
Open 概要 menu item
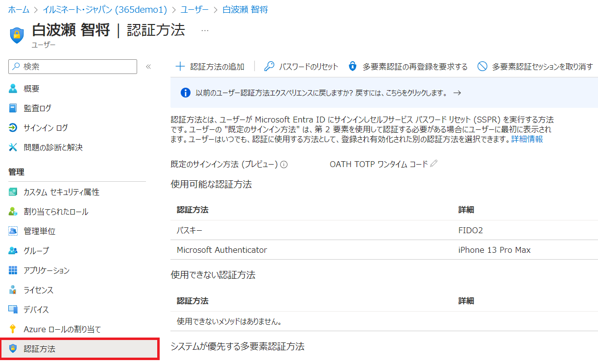coord(31,89)
